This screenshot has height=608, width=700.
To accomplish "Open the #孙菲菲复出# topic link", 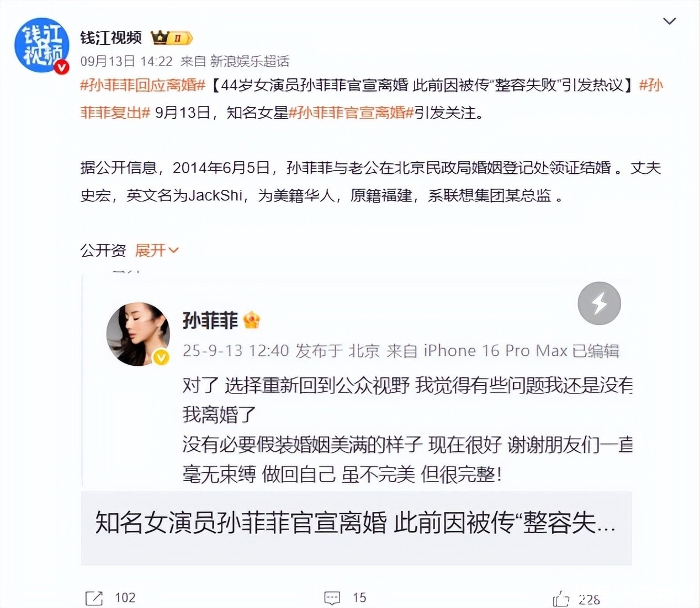I will pos(372,99).
